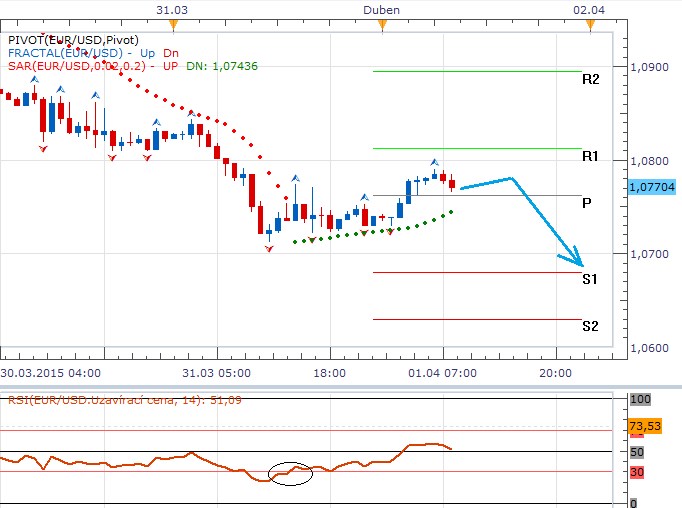Click the orange marker under 31.03
This screenshot has height=508, width=682.
pyautogui.click(x=173, y=22)
